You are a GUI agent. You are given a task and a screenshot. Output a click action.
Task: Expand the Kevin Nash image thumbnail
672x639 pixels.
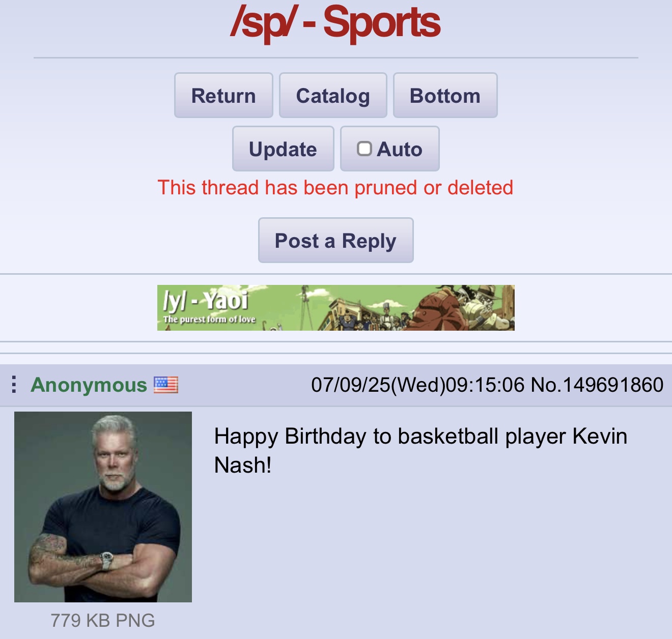103,507
